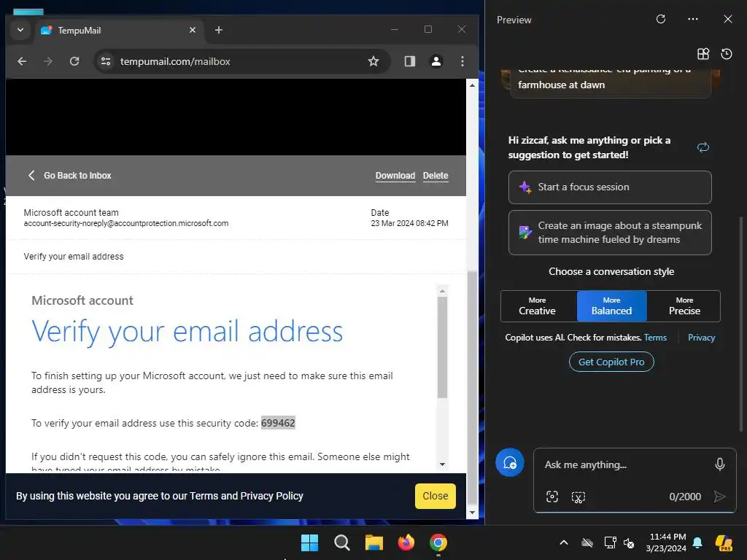
Task: Click Copilot PRE taskbar icon
Action: [724, 542]
